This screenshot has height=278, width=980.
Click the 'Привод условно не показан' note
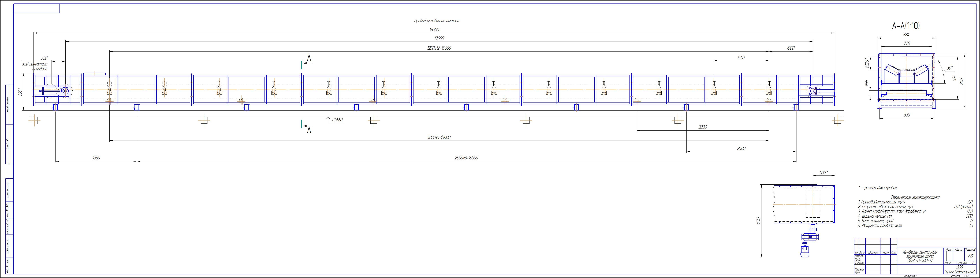[436, 21]
